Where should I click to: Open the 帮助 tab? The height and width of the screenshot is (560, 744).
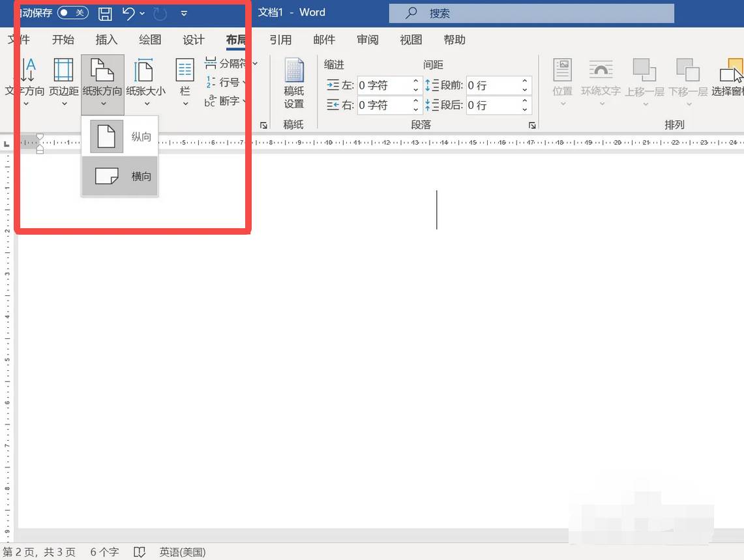point(454,40)
